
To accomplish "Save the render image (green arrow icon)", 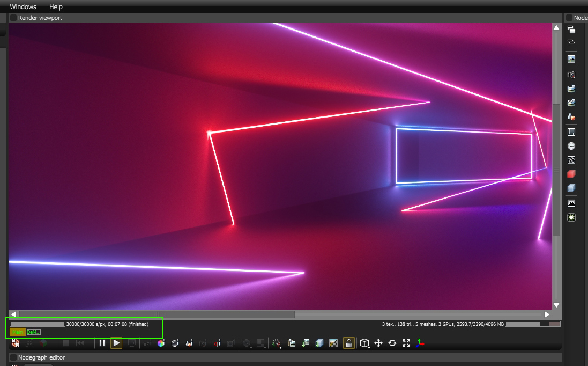I will (305, 343).
